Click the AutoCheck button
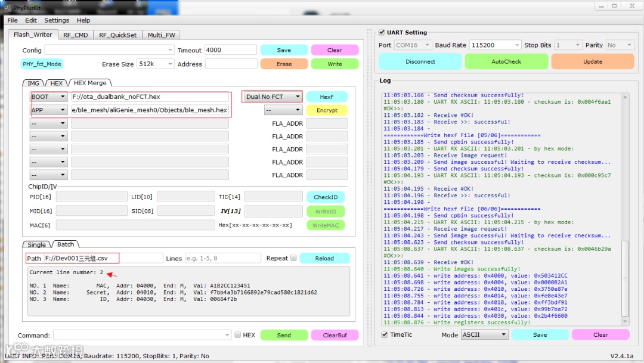Viewport: 644px width, 363px height. 506,61
